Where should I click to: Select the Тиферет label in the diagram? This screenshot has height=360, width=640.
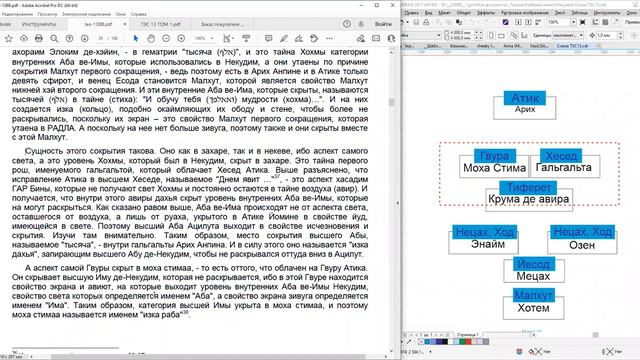[x=528, y=187]
